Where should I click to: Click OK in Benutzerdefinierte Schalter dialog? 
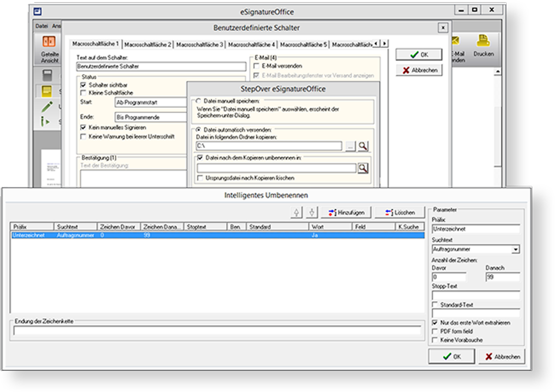(x=419, y=55)
